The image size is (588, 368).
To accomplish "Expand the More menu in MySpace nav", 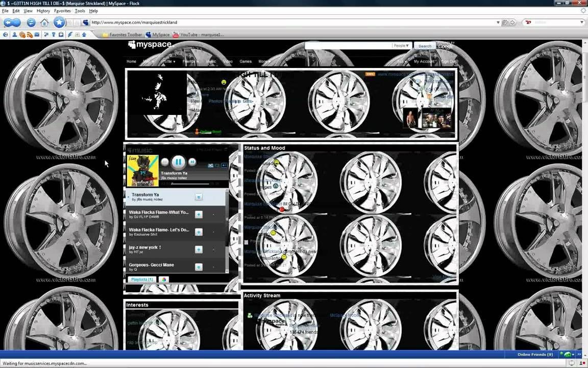I will click(263, 61).
